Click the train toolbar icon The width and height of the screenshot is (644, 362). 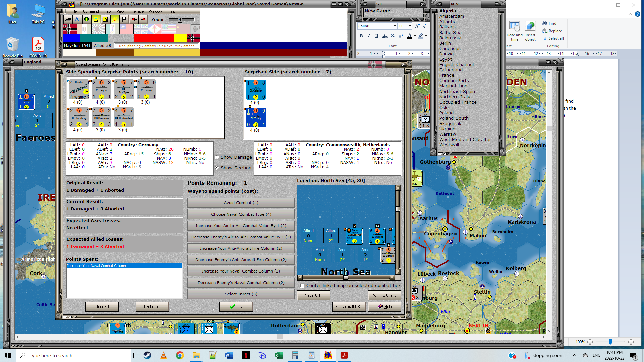pyautogui.click(x=68, y=19)
